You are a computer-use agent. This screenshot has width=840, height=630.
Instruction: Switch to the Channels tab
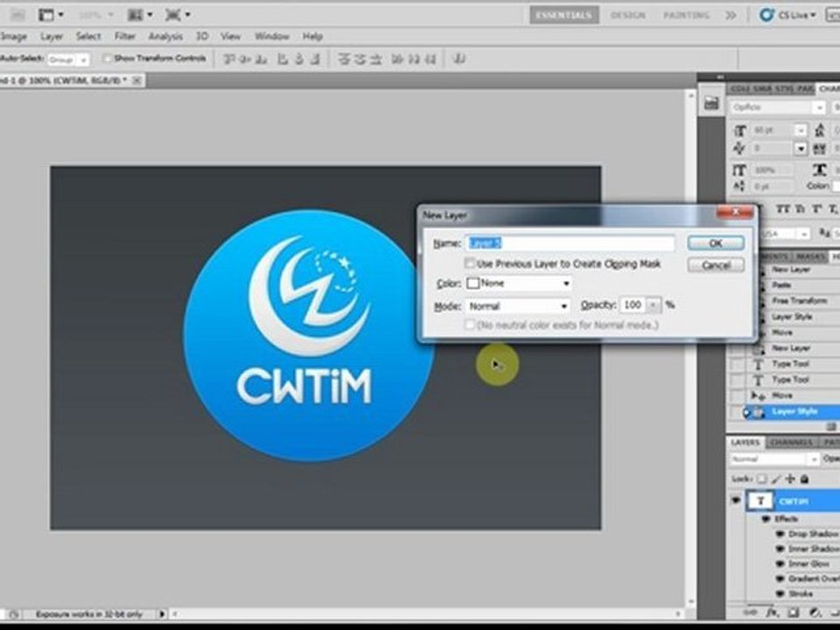tap(791, 443)
